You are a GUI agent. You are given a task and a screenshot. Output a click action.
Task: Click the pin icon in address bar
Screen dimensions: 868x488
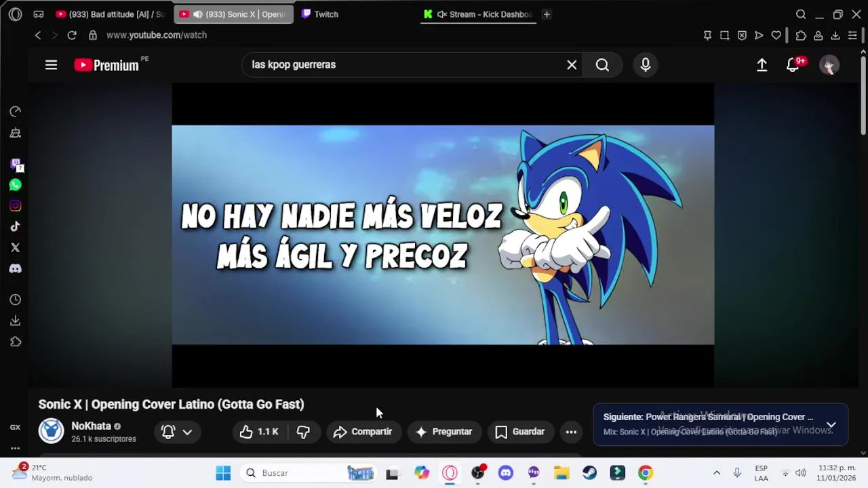pyautogui.click(x=707, y=35)
